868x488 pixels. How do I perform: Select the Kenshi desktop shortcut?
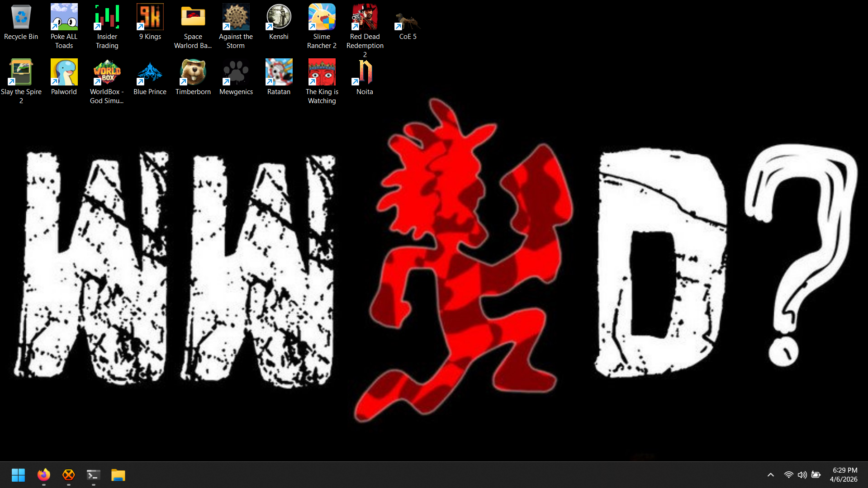pos(279,23)
